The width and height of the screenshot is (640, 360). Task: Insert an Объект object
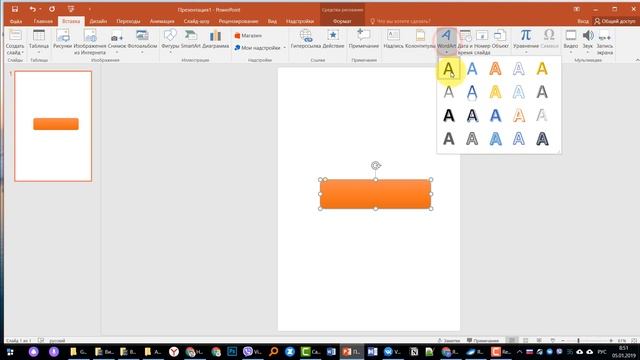(x=500, y=39)
